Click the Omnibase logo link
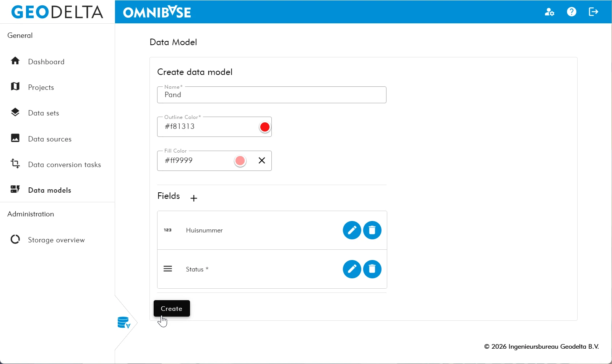 point(157,12)
